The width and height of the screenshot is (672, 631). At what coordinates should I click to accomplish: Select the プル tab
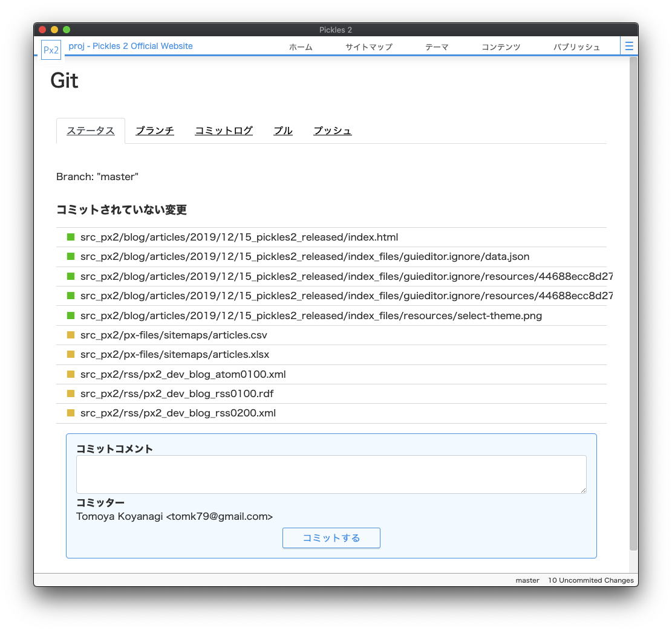click(283, 131)
